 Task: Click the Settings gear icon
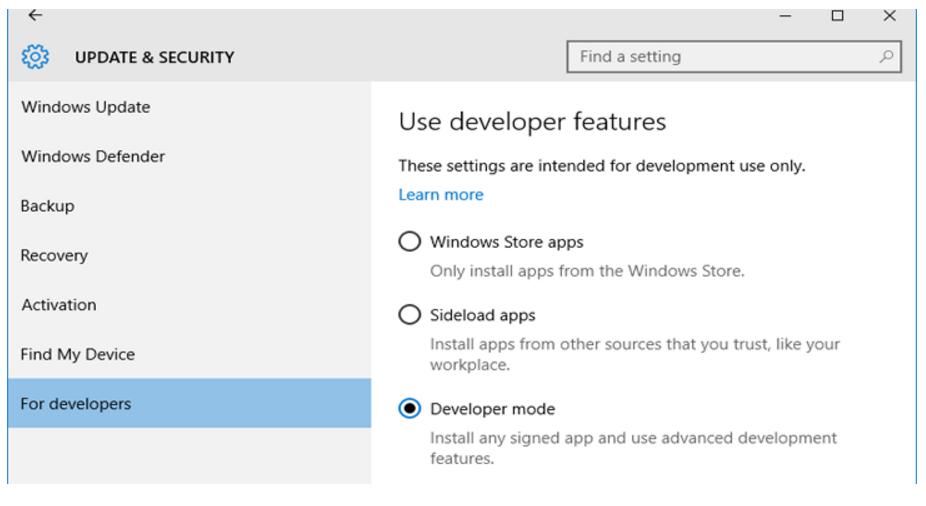[35, 57]
